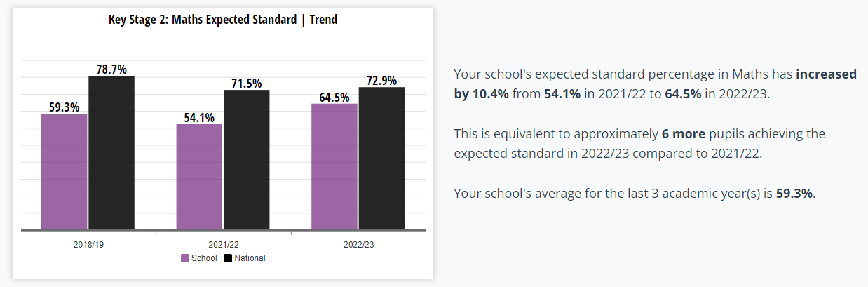868x287 pixels.
Task: Click the 71.5% data label
Action: pyautogui.click(x=247, y=84)
